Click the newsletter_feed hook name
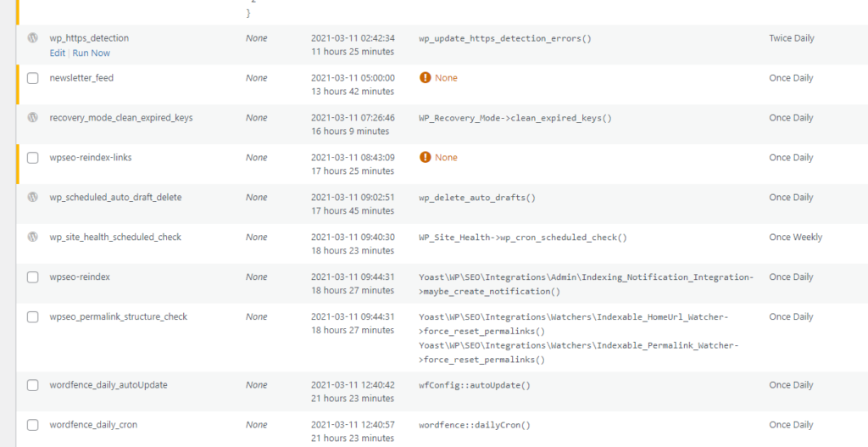This screenshot has height=447, width=868. point(81,78)
